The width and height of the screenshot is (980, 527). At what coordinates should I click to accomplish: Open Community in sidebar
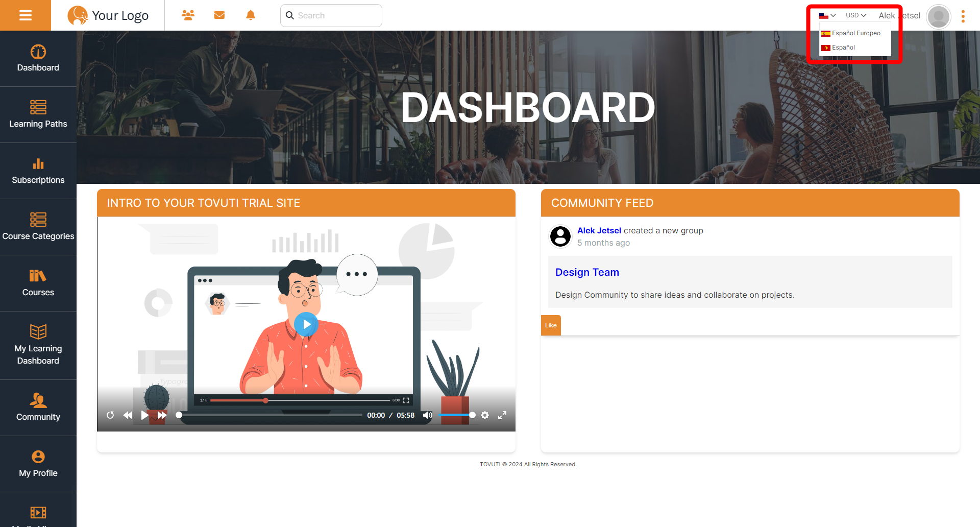tap(38, 408)
